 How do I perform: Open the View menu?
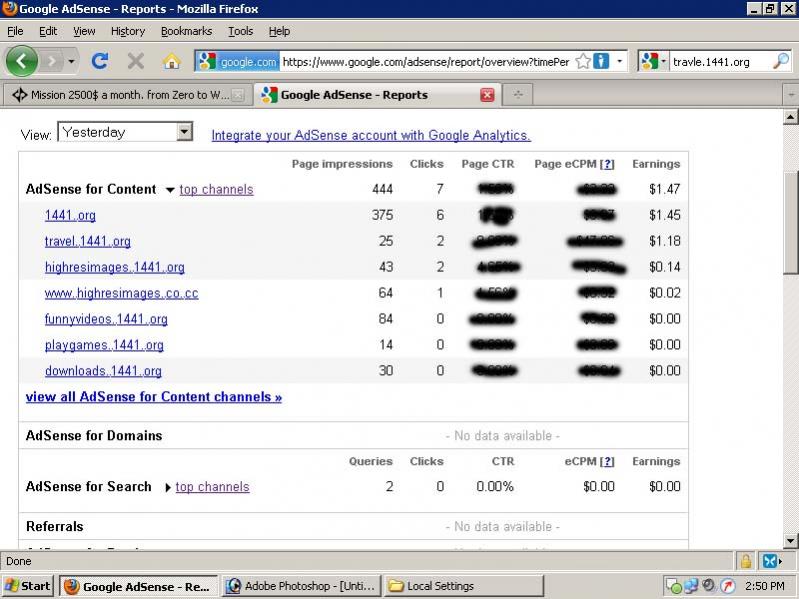(x=84, y=31)
